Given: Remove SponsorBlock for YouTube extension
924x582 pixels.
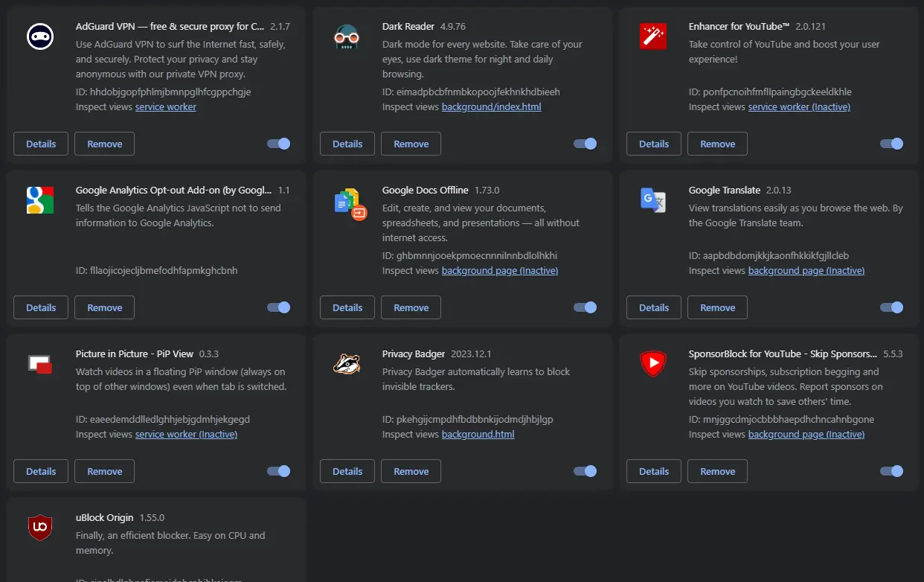Looking at the screenshot, I should [x=717, y=471].
